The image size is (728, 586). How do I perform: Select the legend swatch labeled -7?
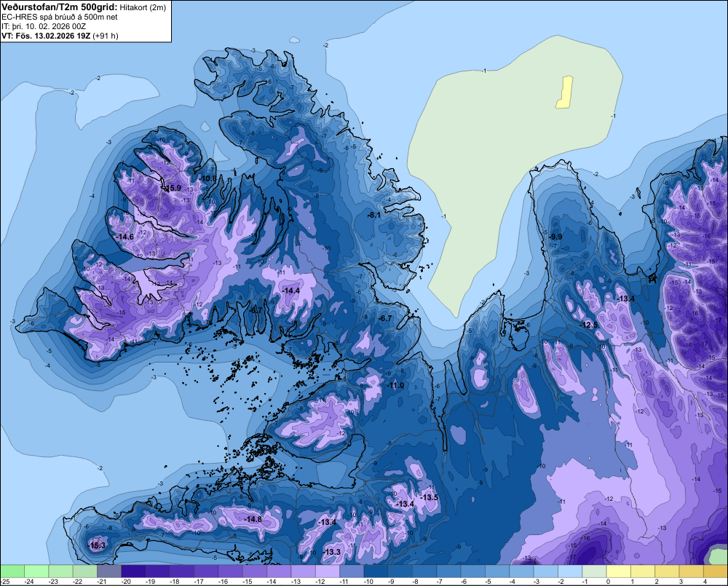(449, 571)
